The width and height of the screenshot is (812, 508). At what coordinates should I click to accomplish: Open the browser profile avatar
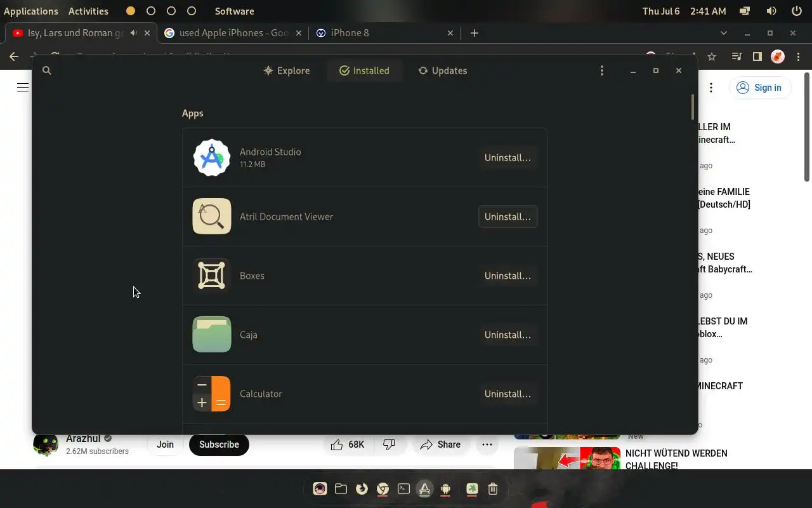pyautogui.click(x=778, y=57)
